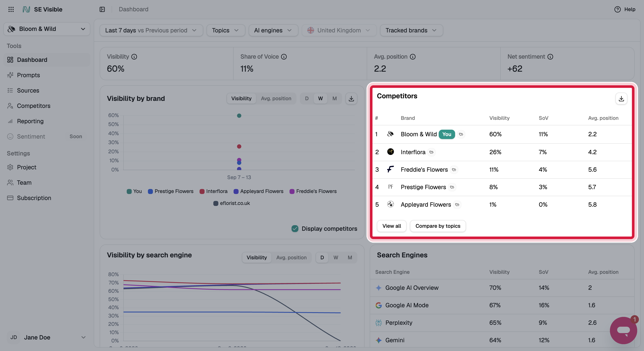Click the tag icon next to Bloom & Wild
The width and height of the screenshot is (644, 351).
coord(461,134)
